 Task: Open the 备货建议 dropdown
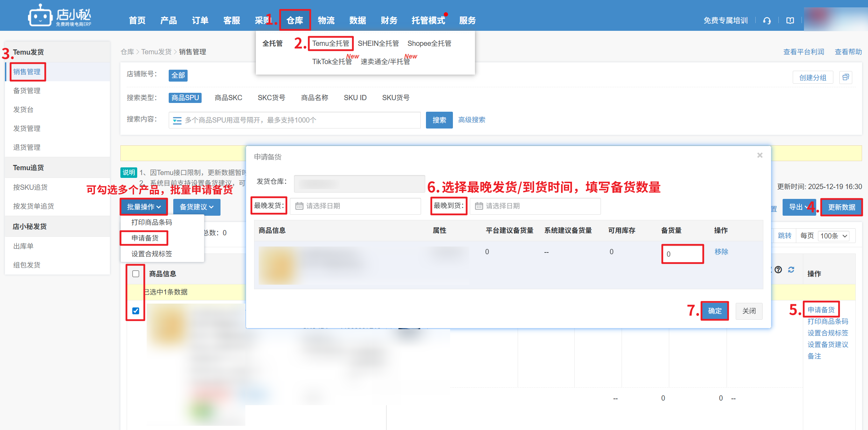point(196,207)
